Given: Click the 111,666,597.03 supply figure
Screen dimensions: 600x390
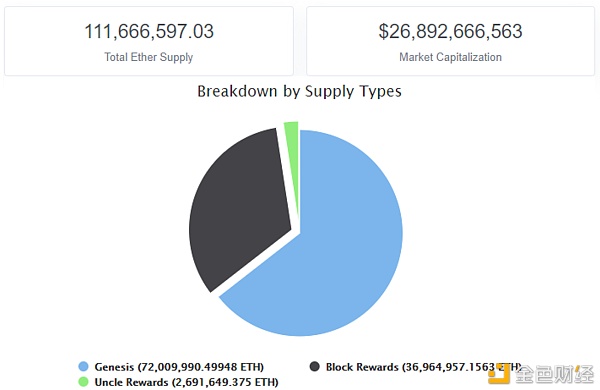Looking at the screenshot, I should [149, 31].
